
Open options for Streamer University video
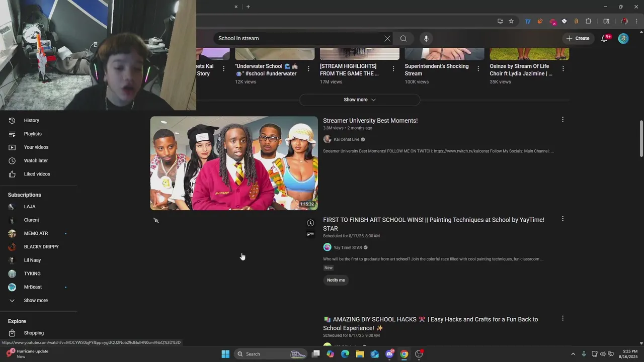(x=562, y=120)
